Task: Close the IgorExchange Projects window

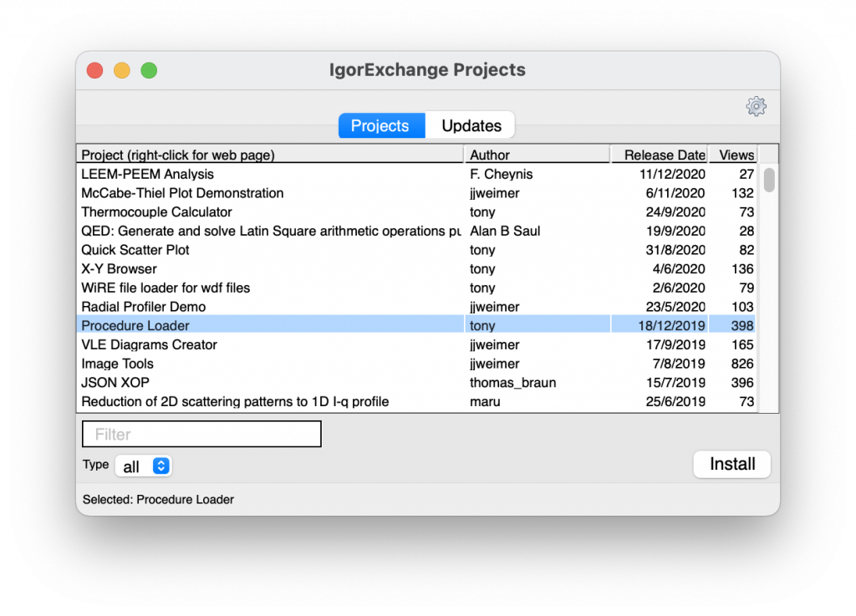Action: point(95,70)
